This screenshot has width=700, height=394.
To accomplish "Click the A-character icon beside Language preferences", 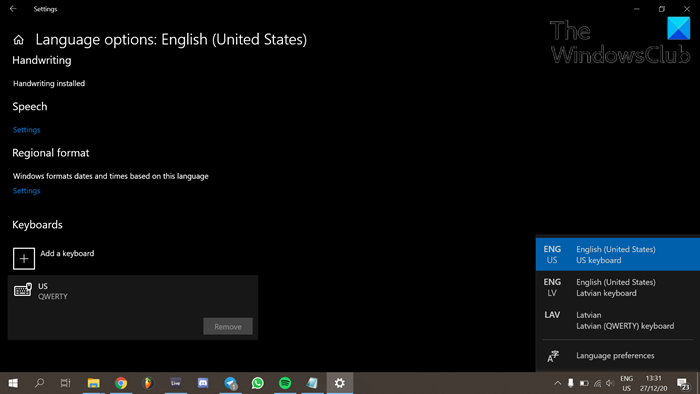I will coord(553,356).
